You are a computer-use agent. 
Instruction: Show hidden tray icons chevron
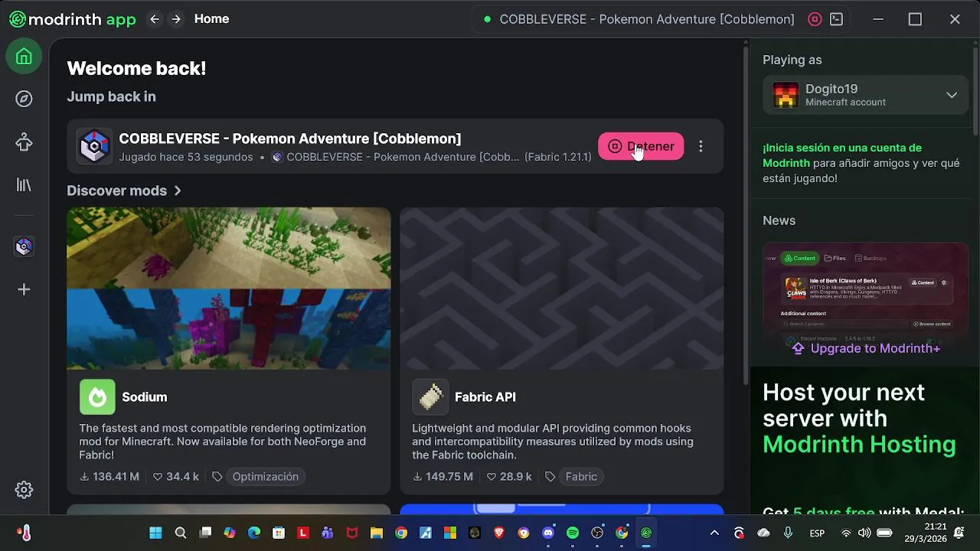tap(714, 533)
